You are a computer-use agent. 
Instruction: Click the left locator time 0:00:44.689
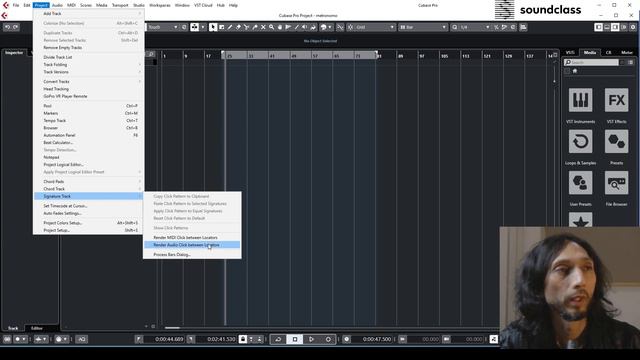169,339
